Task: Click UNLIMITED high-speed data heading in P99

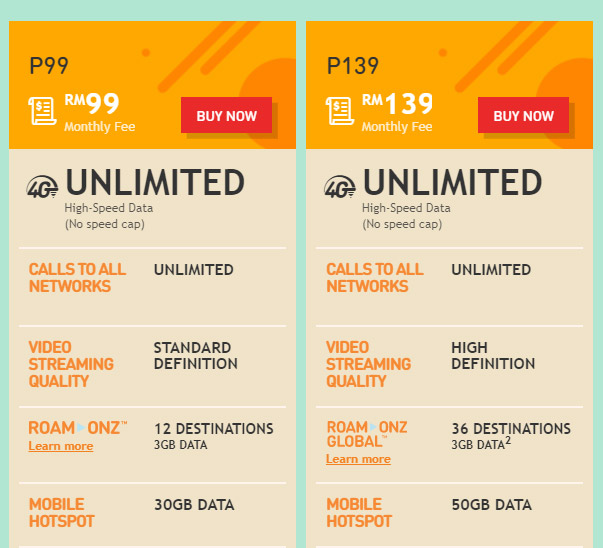Action: tap(155, 183)
